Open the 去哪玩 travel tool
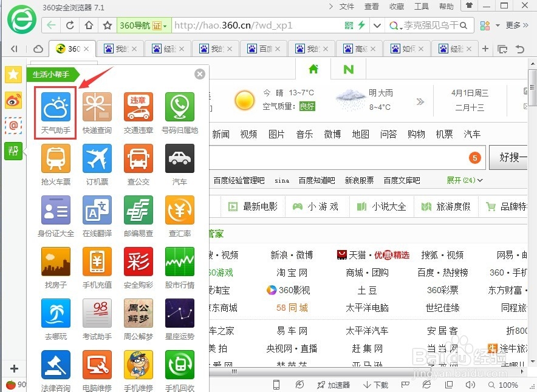This screenshot has width=537, height=392. click(x=56, y=319)
